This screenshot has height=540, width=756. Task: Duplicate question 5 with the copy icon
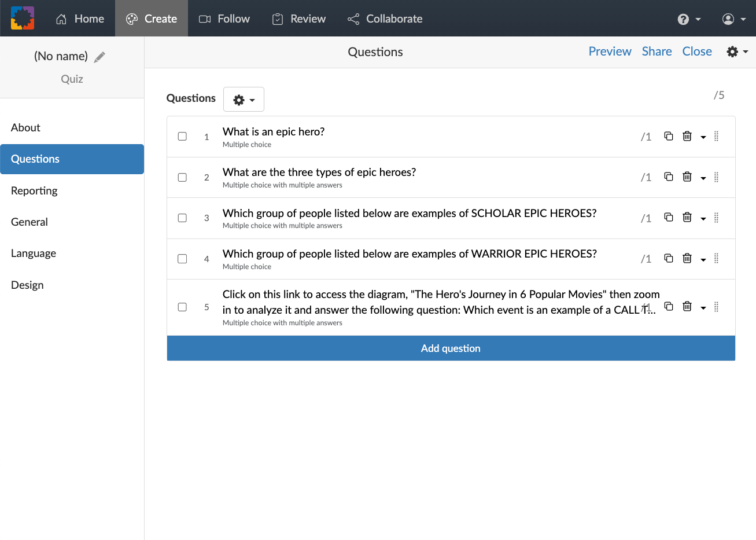point(669,306)
